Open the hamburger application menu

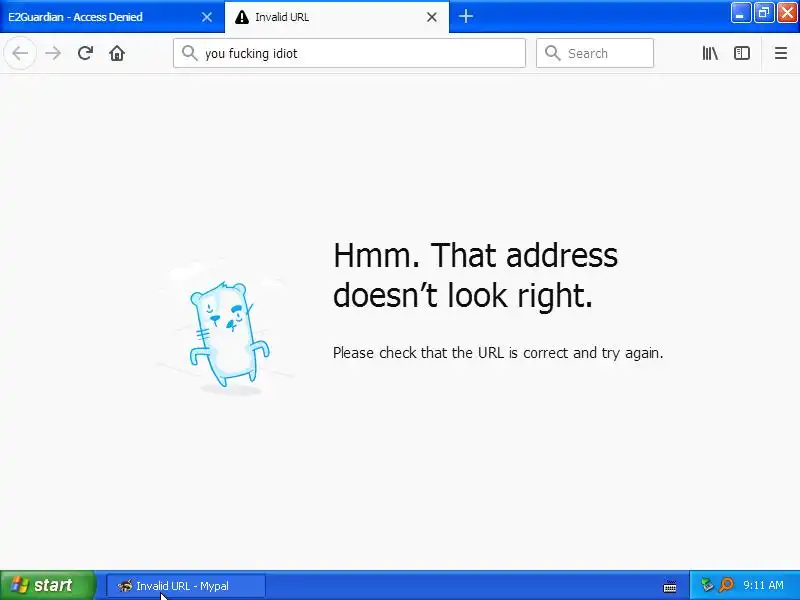coord(781,53)
